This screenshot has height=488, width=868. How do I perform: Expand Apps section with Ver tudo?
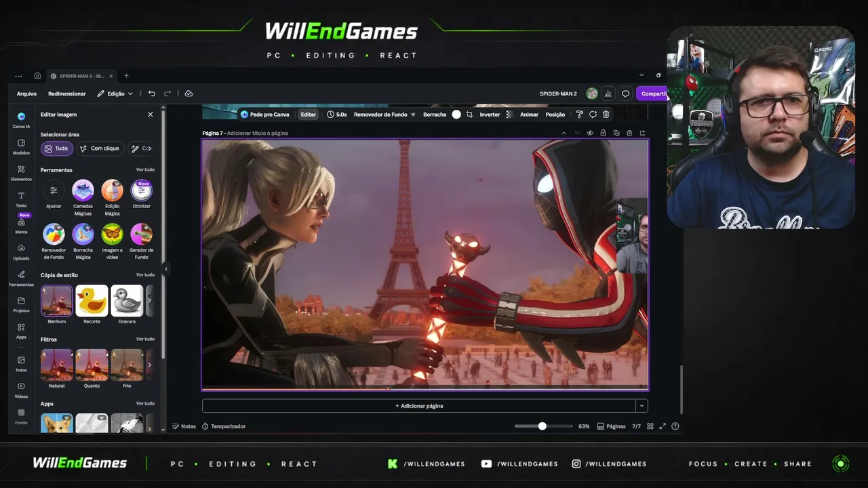[x=145, y=403]
